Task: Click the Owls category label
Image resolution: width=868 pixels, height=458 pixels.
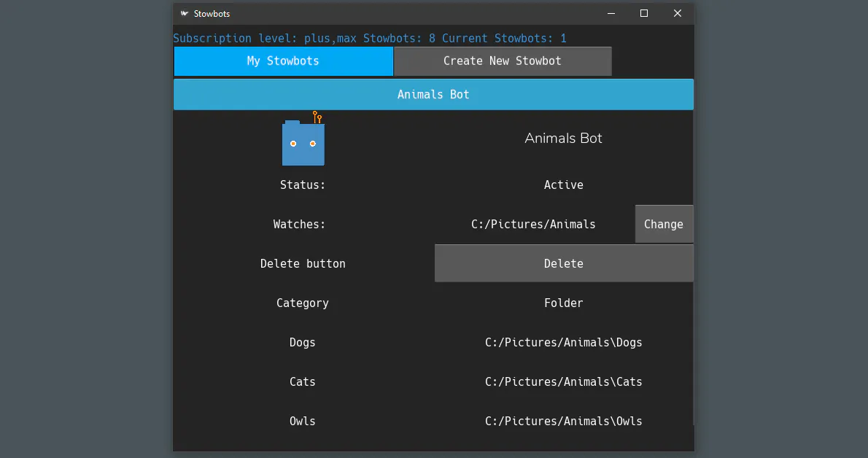Action: (x=302, y=421)
